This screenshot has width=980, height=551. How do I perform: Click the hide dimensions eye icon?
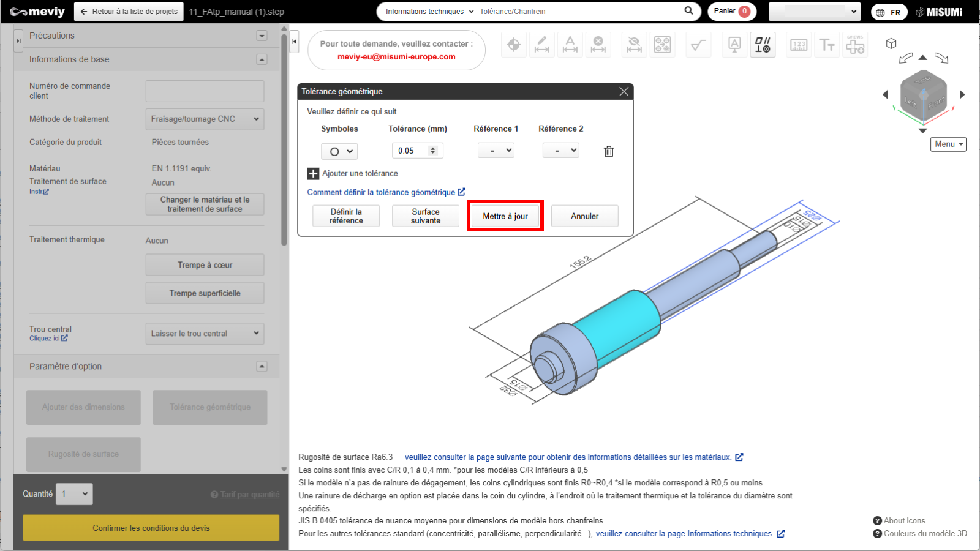[x=634, y=45]
